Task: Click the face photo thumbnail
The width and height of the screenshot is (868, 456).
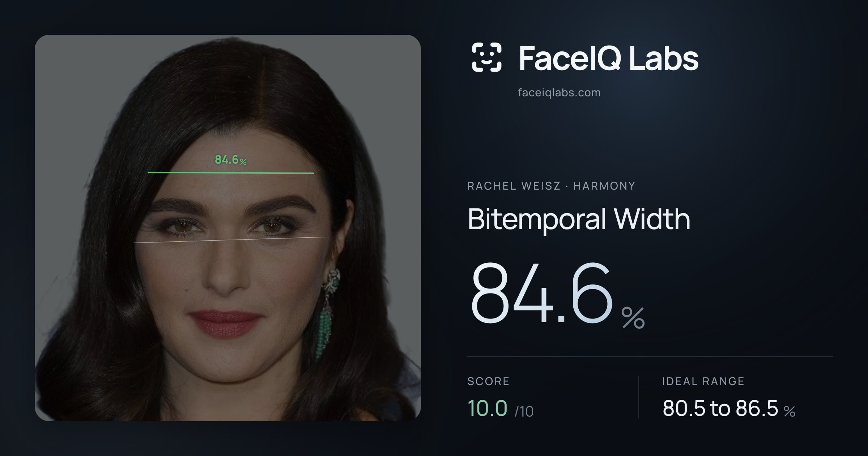Action: [228, 228]
